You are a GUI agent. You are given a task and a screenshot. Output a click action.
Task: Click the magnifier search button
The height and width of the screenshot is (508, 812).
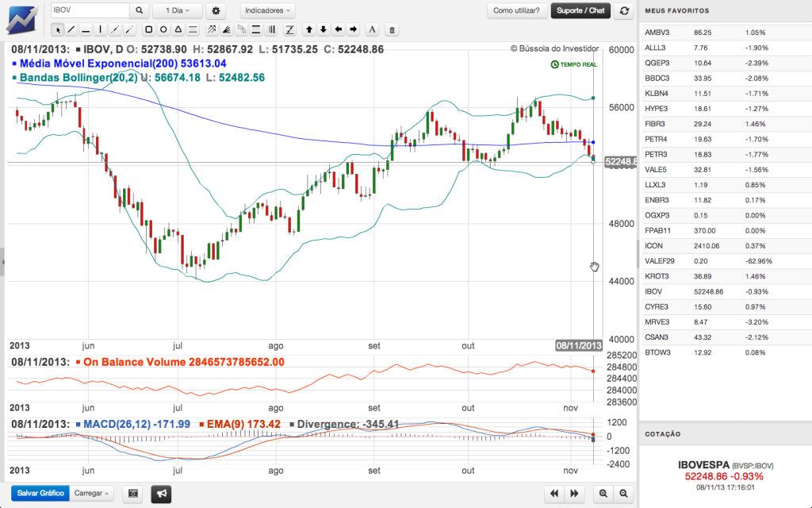[x=140, y=10]
